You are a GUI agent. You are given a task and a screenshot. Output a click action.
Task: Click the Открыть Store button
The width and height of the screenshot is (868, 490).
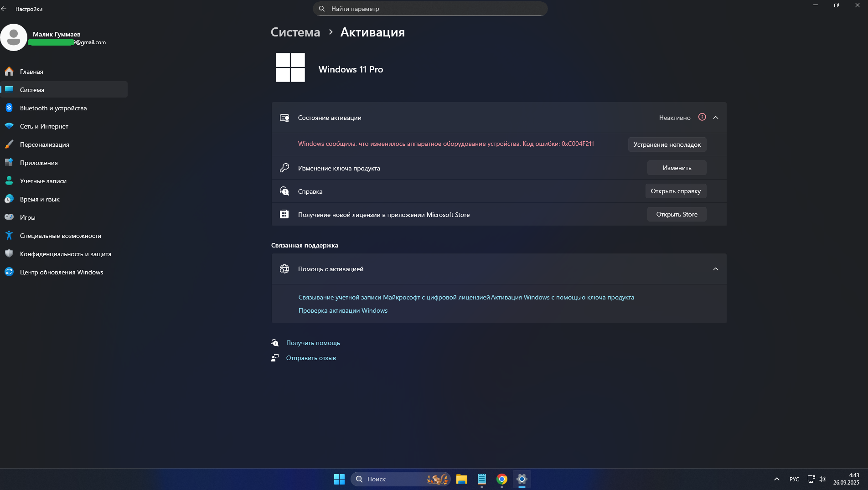677,214
